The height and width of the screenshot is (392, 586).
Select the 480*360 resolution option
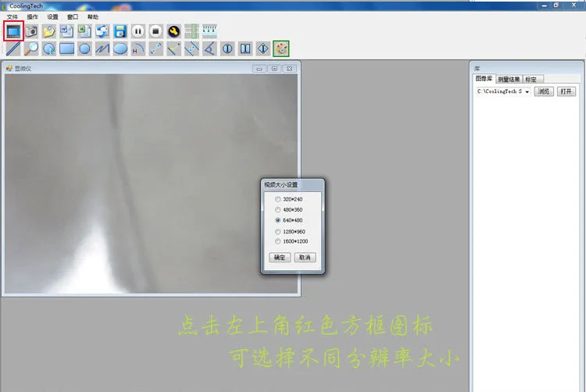(x=289, y=209)
